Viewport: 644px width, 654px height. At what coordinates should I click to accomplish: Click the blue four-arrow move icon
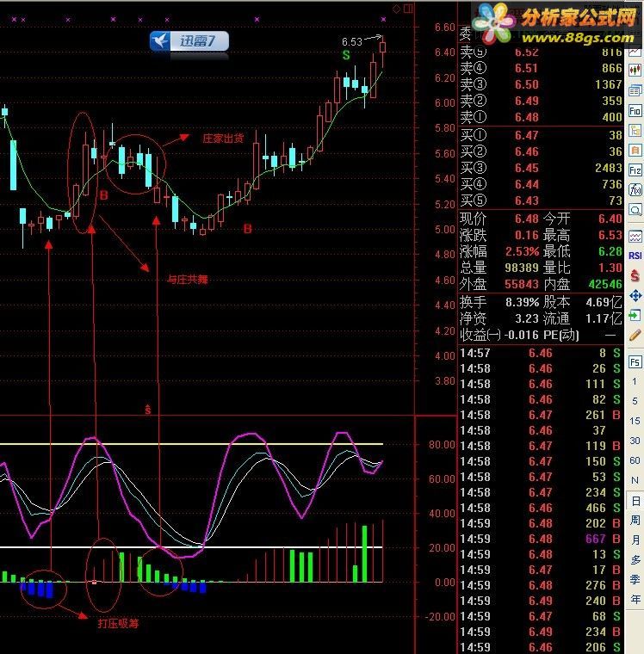pyautogui.click(x=635, y=296)
